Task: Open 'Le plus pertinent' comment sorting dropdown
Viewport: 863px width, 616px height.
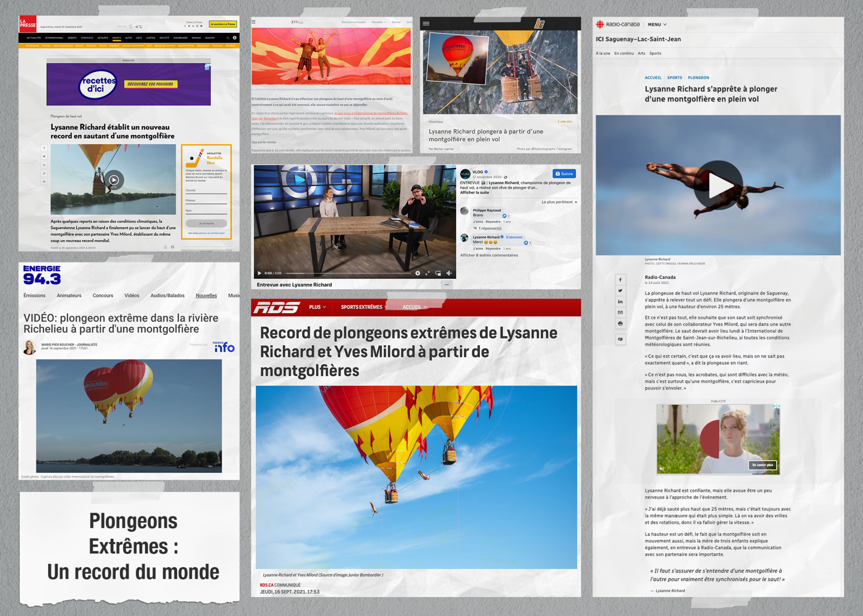Action: pos(559,202)
